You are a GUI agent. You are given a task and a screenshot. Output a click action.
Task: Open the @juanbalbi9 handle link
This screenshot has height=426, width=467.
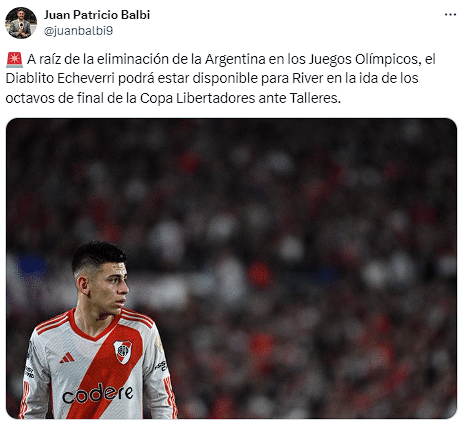[79, 31]
